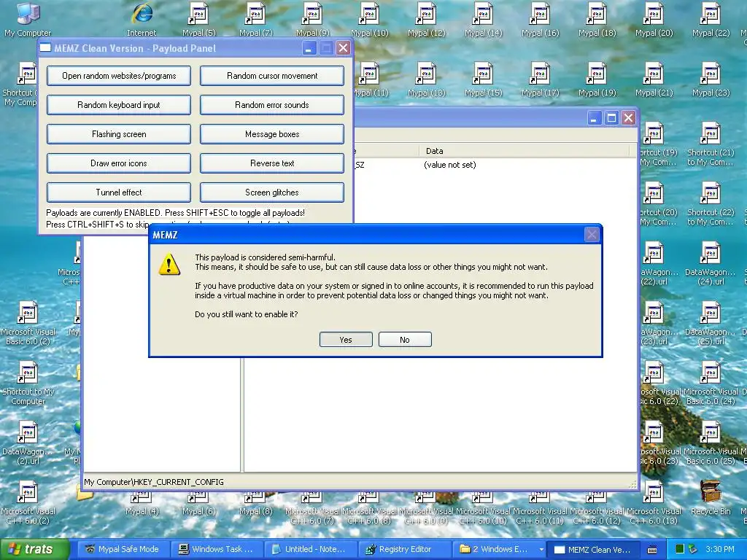Select the (value not set) registry data cell
The width and height of the screenshot is (747, 560).
pos(449,165)
